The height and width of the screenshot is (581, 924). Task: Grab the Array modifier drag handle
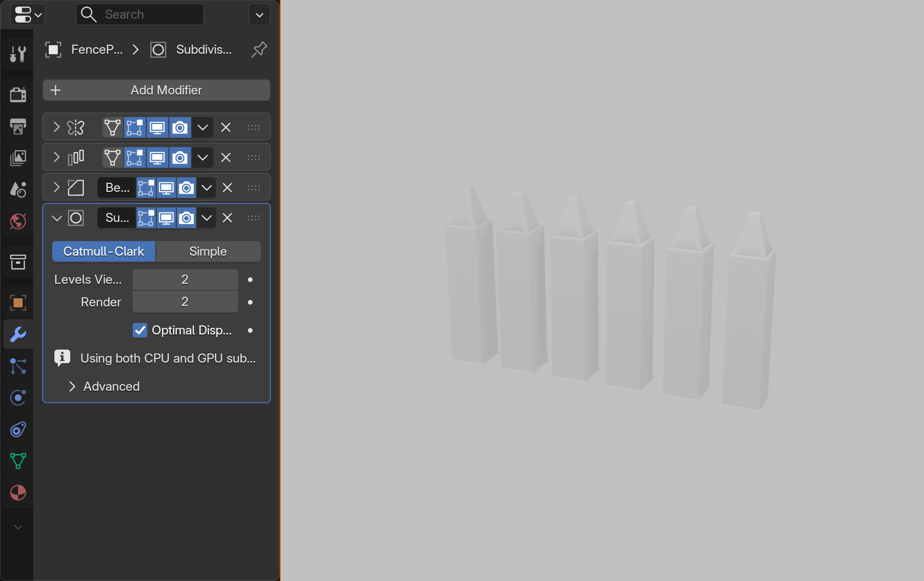pos(254,157)
